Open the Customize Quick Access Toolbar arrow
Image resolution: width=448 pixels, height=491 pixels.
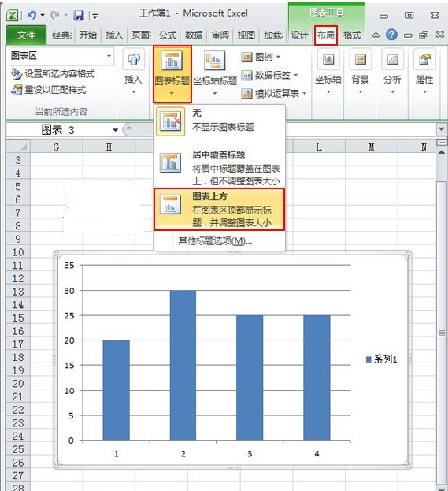[x=94, y=15]
